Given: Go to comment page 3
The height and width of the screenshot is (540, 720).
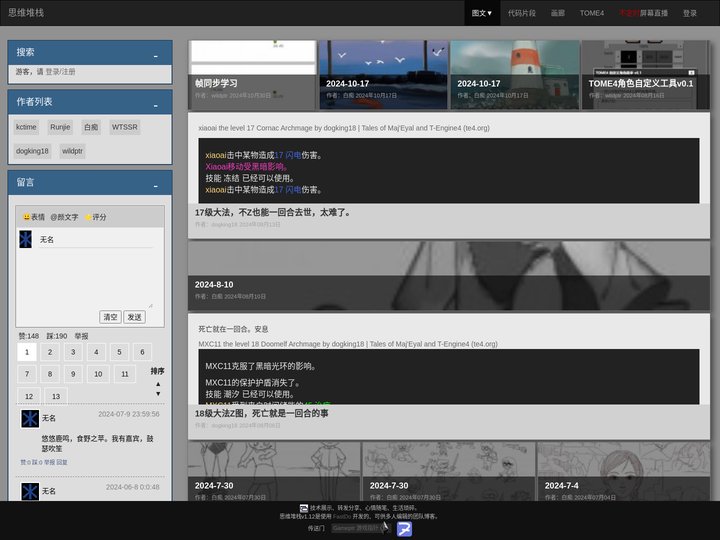Looking at the screenshot, I should pos(73,352).
